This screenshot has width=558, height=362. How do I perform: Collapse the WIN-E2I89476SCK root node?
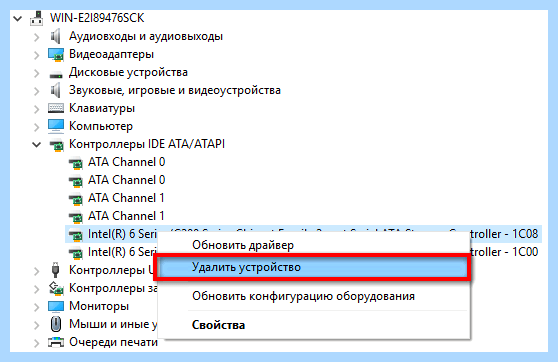17,19
